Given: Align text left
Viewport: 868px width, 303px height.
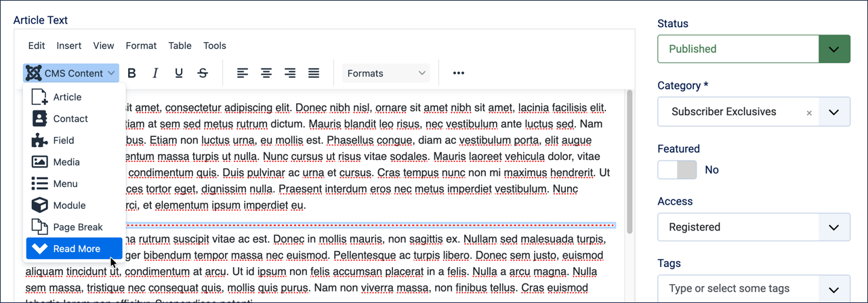Looking at the screenshot, I should (x=243, y=73).
